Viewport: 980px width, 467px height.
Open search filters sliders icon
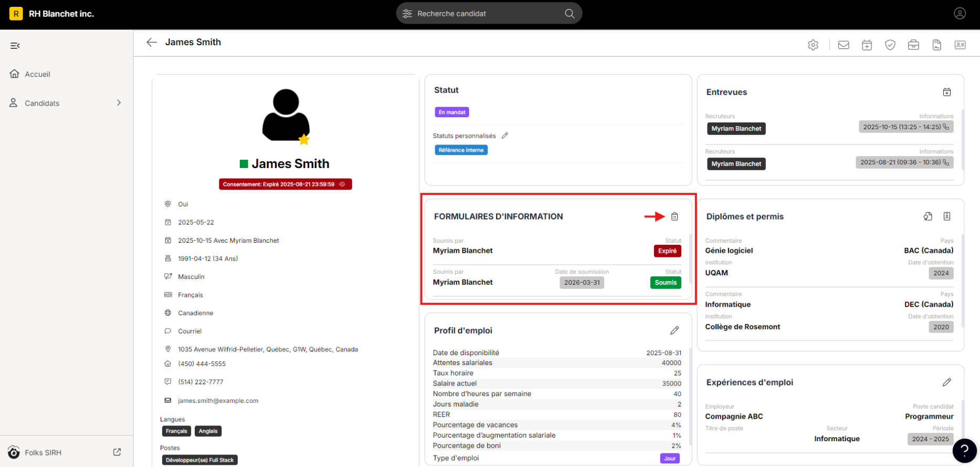click(x=407, y=14)
